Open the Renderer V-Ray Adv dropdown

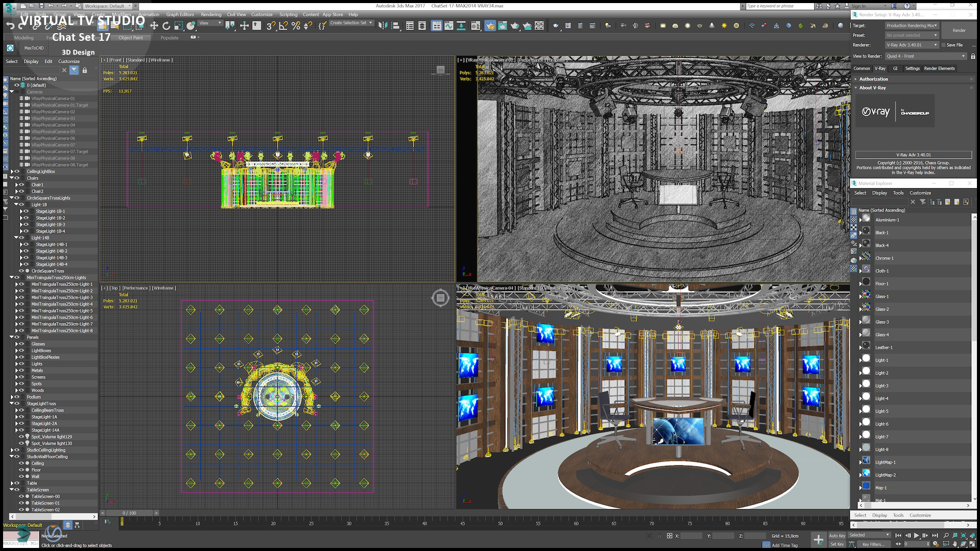(x=912, y=45)
